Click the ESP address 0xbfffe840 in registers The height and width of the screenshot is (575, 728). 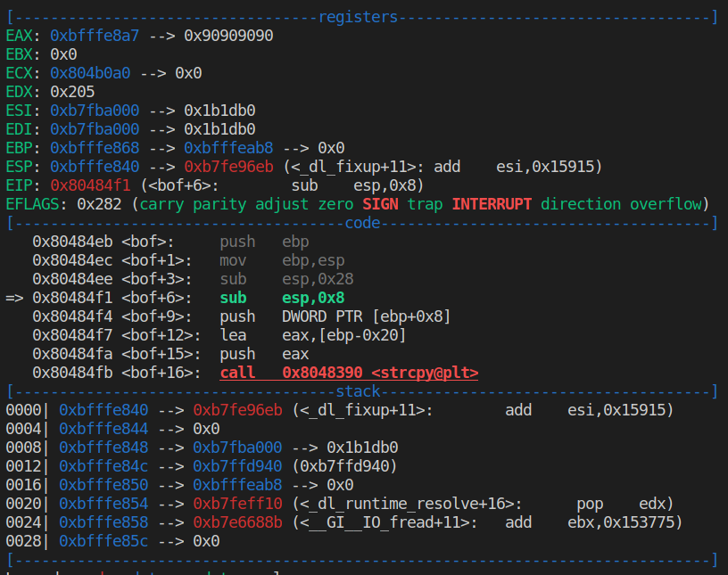pyautogui.click(x=95, y=167)
